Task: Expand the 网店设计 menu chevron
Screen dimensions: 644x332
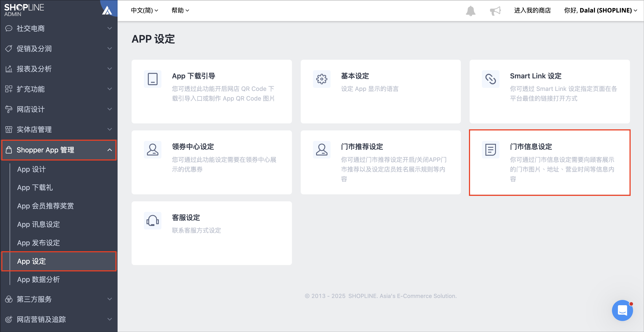Action: (109, 109)
